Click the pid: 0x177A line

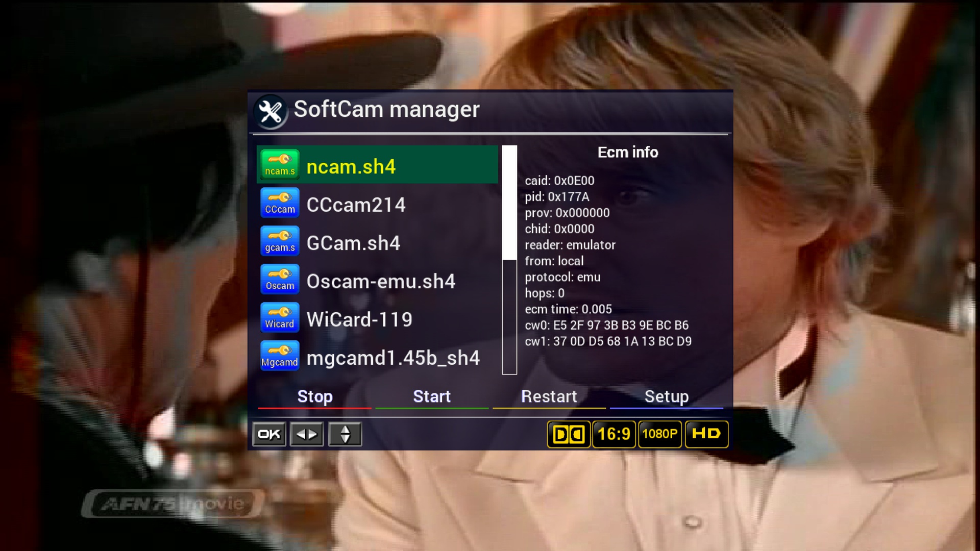pos(557,196)
